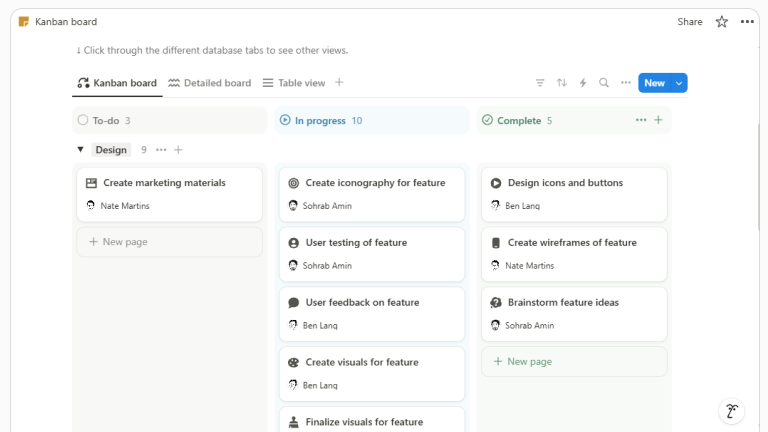Click Ben Lang on Design icons card
768x432 pixels.
pyautogui.click(x=523, y=206)
